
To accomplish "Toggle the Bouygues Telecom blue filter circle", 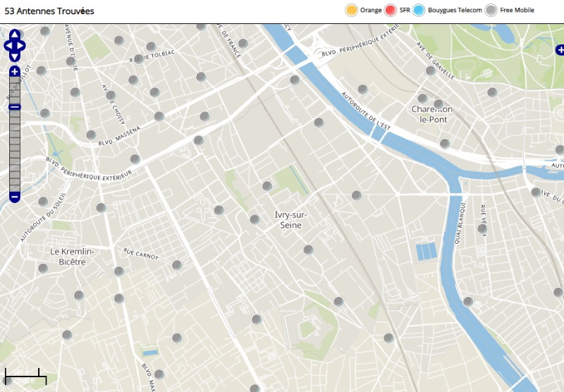I will tap(419, 10).
